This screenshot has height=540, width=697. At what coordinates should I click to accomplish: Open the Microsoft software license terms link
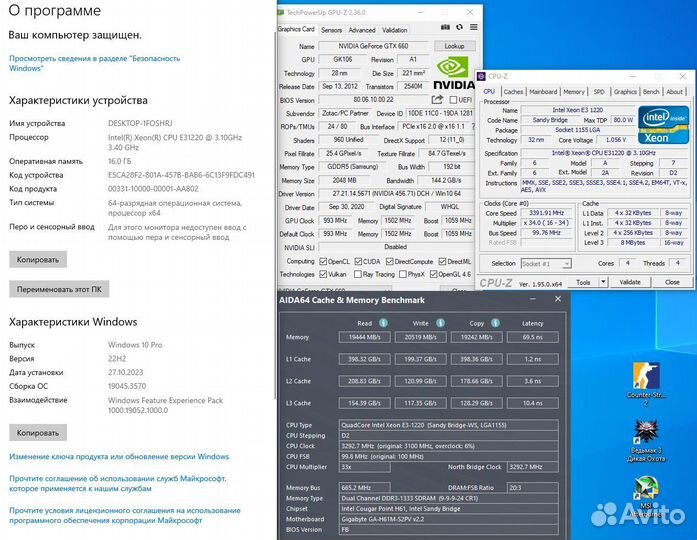[125, 515]
